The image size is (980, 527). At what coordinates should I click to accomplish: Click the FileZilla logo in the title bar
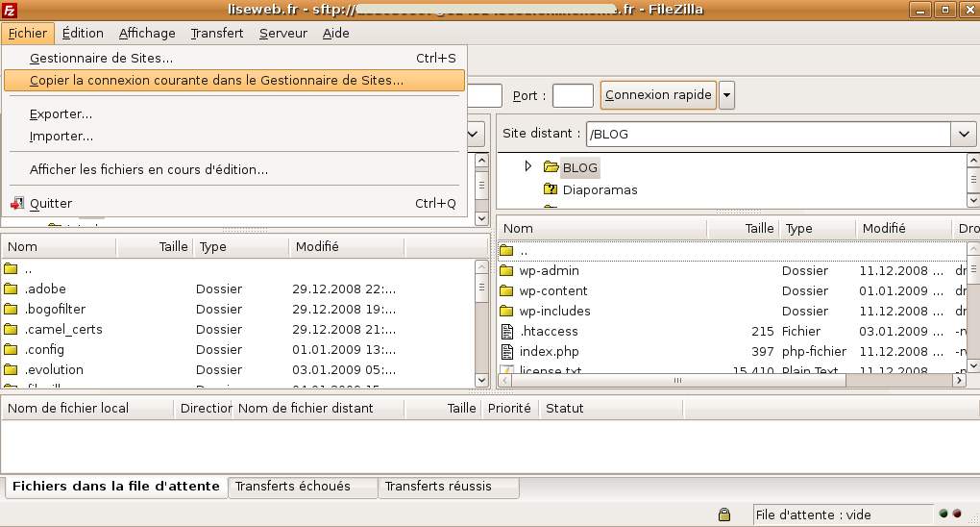point(11,9)
